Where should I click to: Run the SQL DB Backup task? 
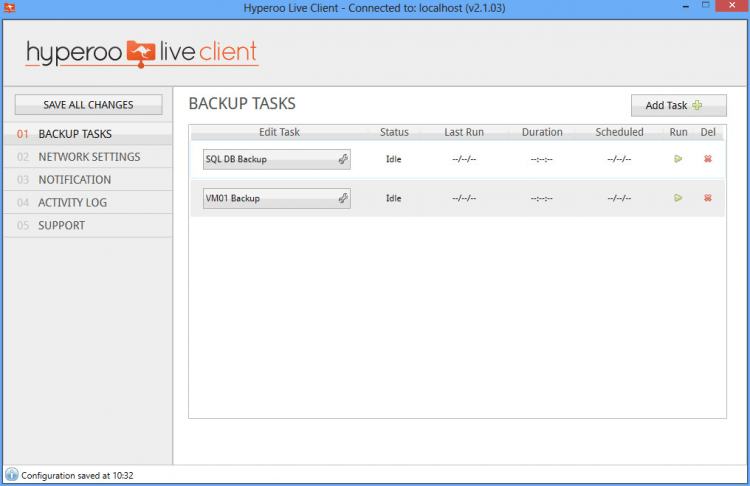pos(678,159)
